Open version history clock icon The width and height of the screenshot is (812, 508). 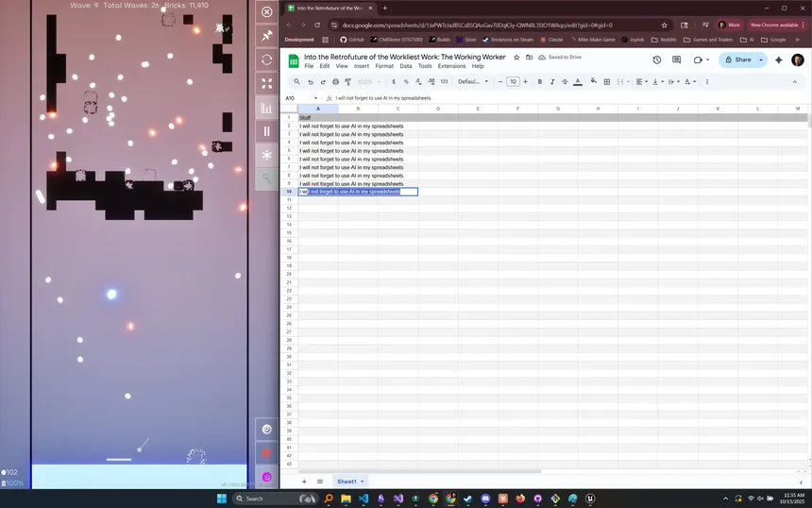tap(657, 59)
